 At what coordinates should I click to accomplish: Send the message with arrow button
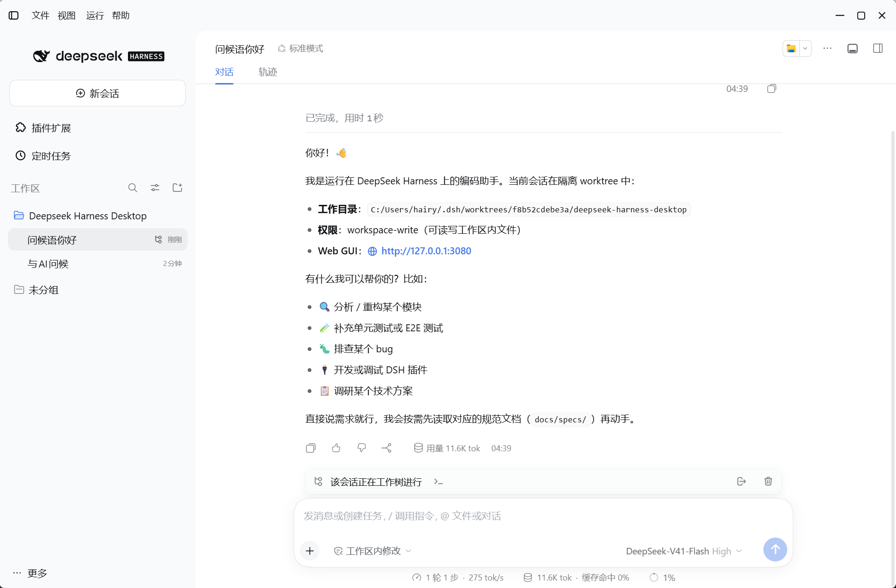click(775, 550)
